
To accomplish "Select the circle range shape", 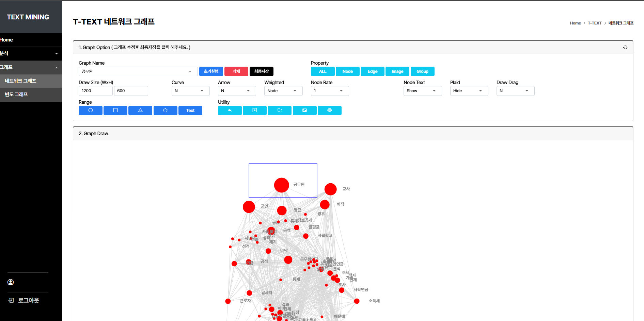I will (90, 111).
